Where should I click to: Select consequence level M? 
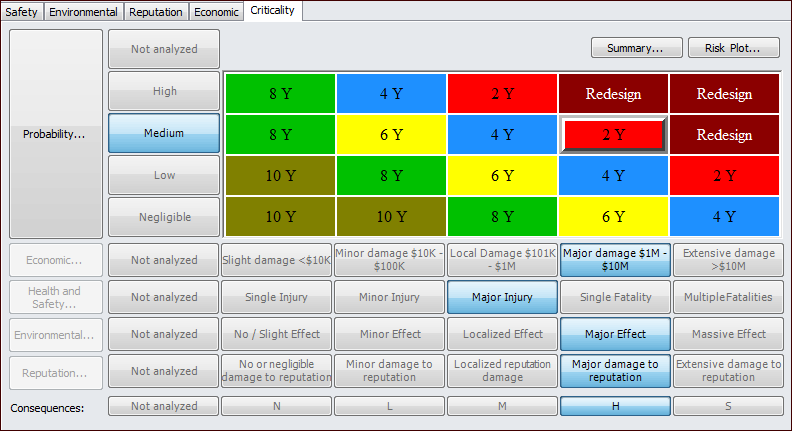(502, 406)
